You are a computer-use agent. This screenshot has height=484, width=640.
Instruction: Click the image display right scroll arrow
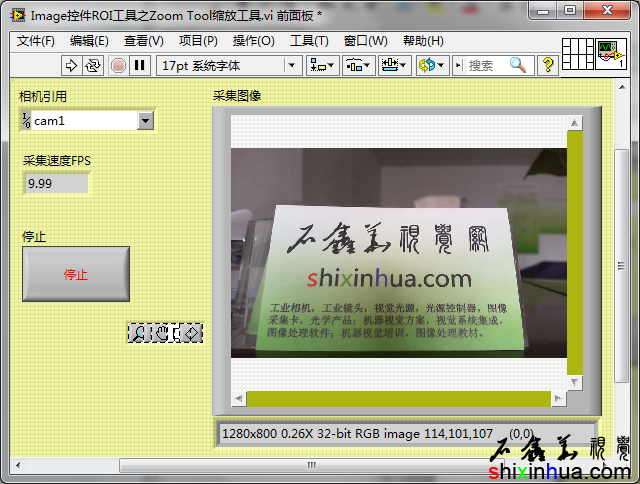pyautogui.click(x=558, y=398)
